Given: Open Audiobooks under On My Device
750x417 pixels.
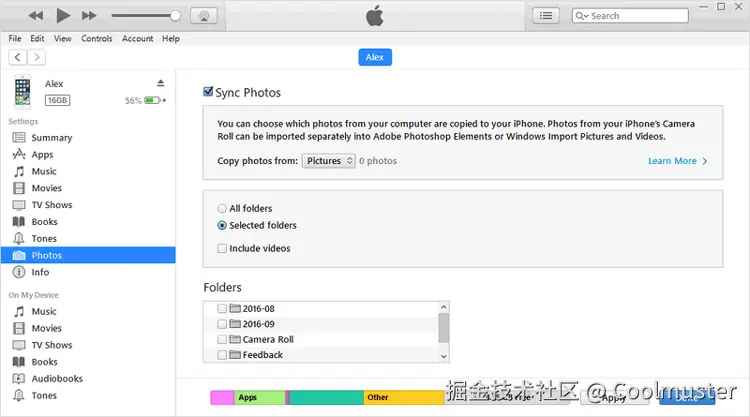Looking at the screenshot, I should point(88,379).
